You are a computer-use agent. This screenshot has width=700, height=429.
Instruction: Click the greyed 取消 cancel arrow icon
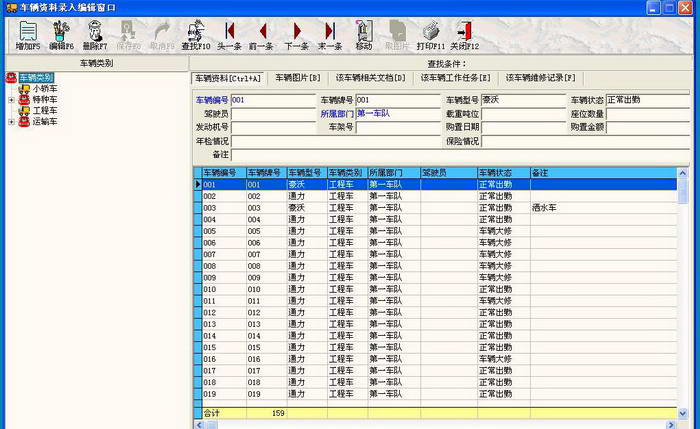click(162, 31)
